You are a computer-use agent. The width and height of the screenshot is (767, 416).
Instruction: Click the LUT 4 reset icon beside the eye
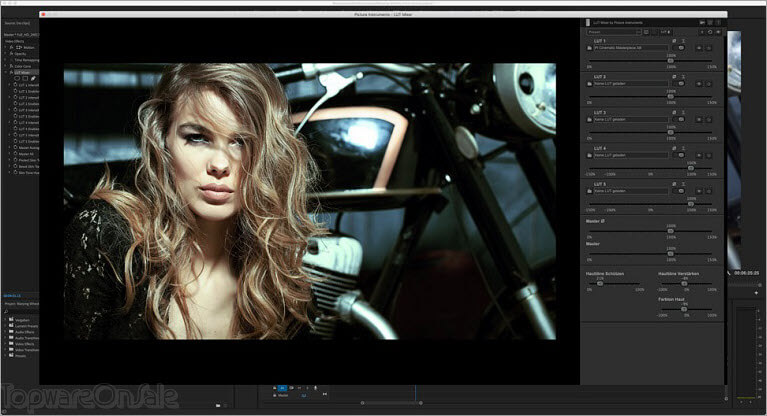(709, 155)
